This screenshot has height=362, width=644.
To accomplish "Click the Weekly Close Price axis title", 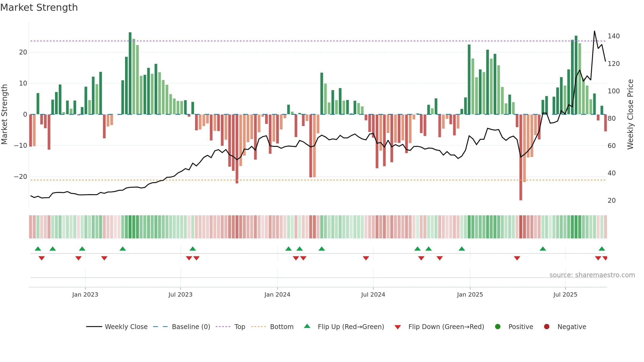I will coord(630,114).
